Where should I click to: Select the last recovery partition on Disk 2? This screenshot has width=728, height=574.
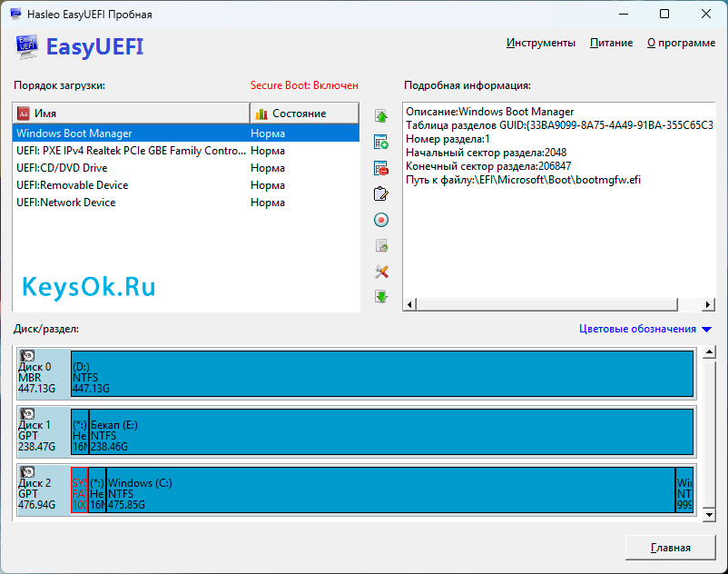(684, 490)
